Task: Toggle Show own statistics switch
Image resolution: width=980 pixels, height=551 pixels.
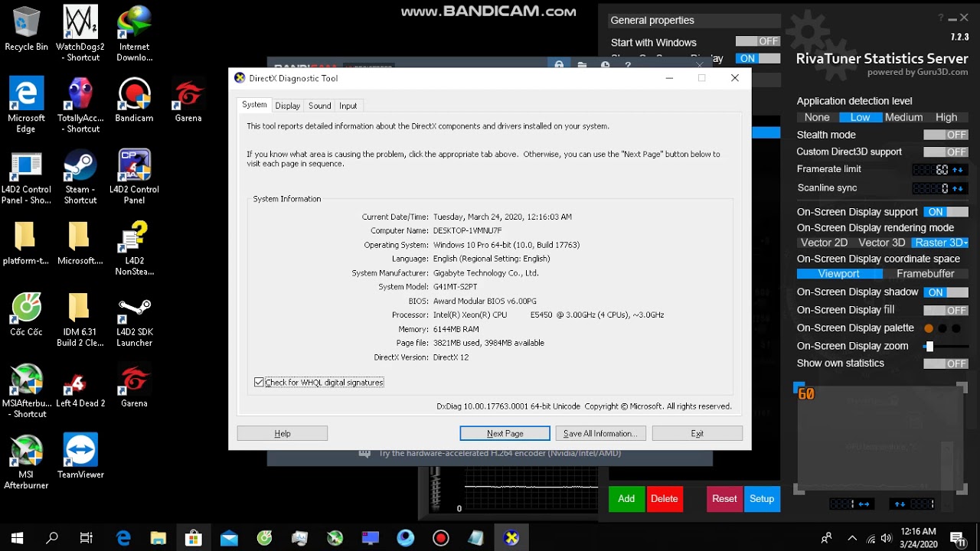Action: 946,364
